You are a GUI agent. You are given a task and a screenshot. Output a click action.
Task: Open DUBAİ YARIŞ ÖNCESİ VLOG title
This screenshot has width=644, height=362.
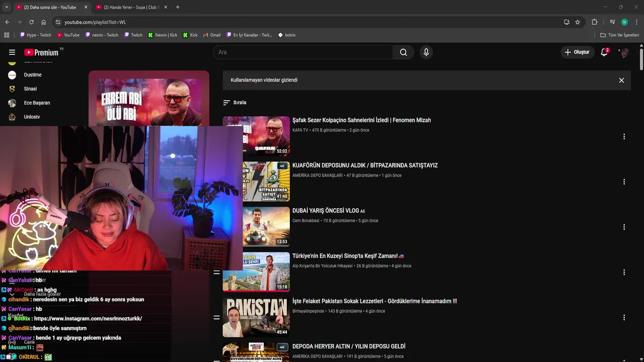[x=329, y=211]
